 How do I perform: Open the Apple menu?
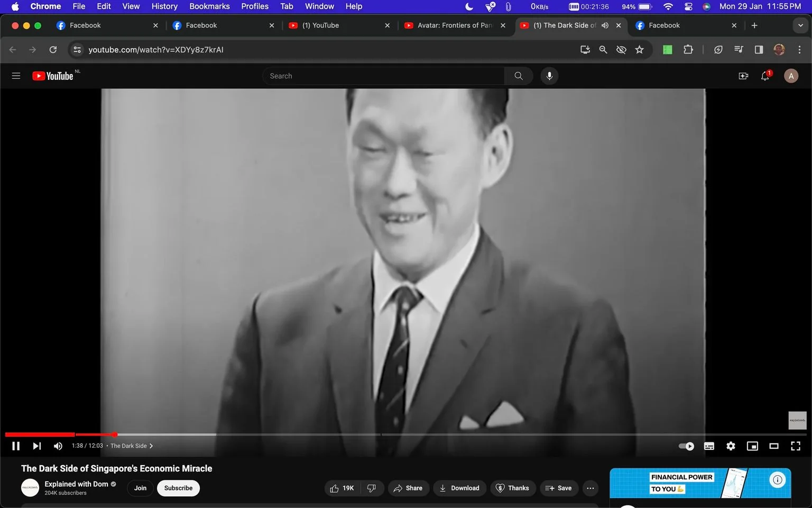coord(15,6)
